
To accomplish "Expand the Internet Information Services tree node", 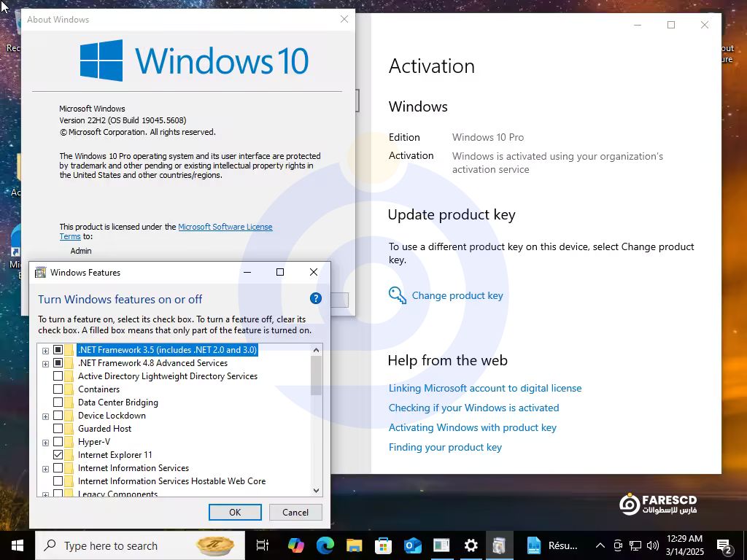I will click(x=45, y=469).
